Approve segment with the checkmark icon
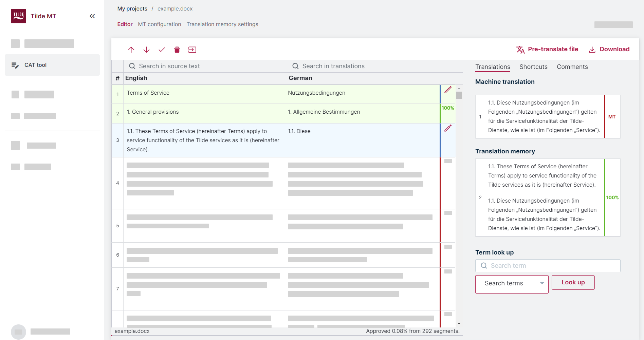 [162, 50]
